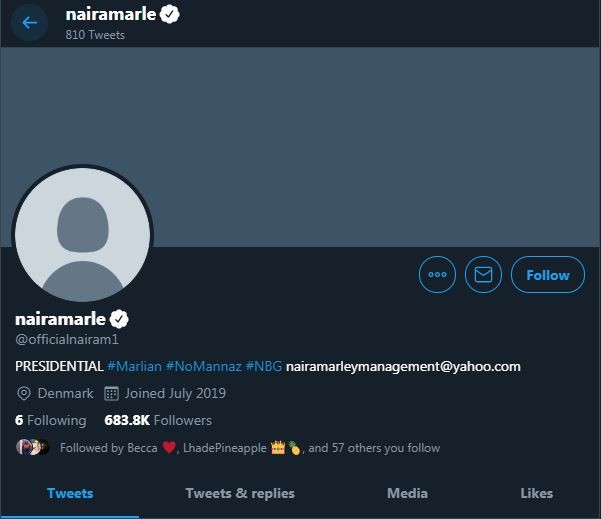Viewport: 601px width, 519px height.
Task: Switch to the Tweets & replies tab
Action: [240, 493]
